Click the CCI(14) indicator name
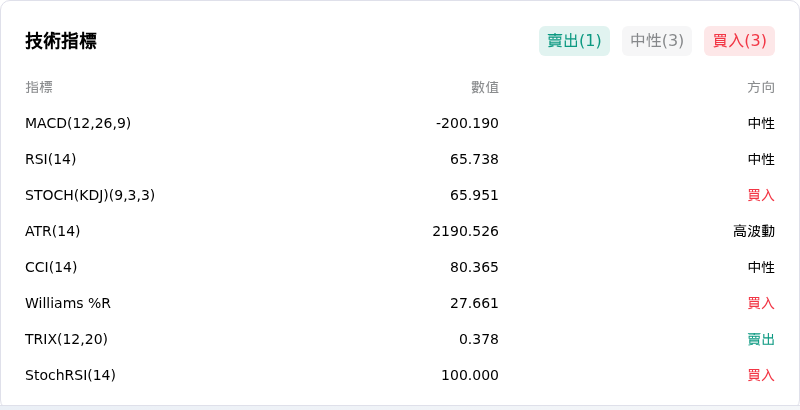 pos(51,267)
